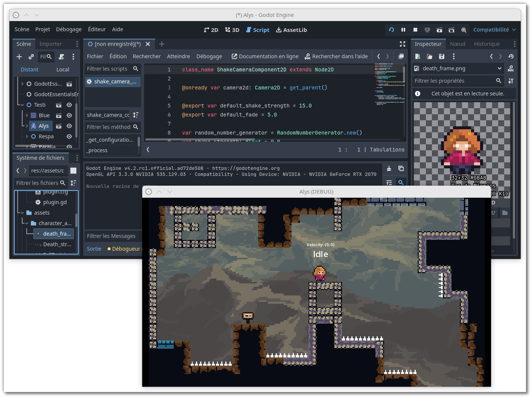Screen dimensions: 532x398
Task: Switch to the Historique tab
Action: point(487,44)
